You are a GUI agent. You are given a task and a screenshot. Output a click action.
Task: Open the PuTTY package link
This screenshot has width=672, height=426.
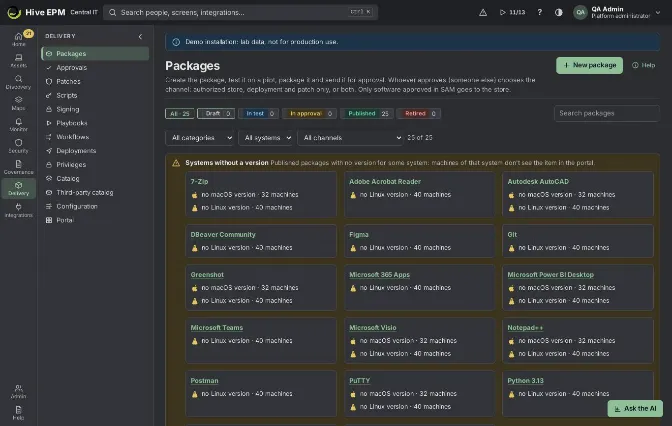point(359,381)
